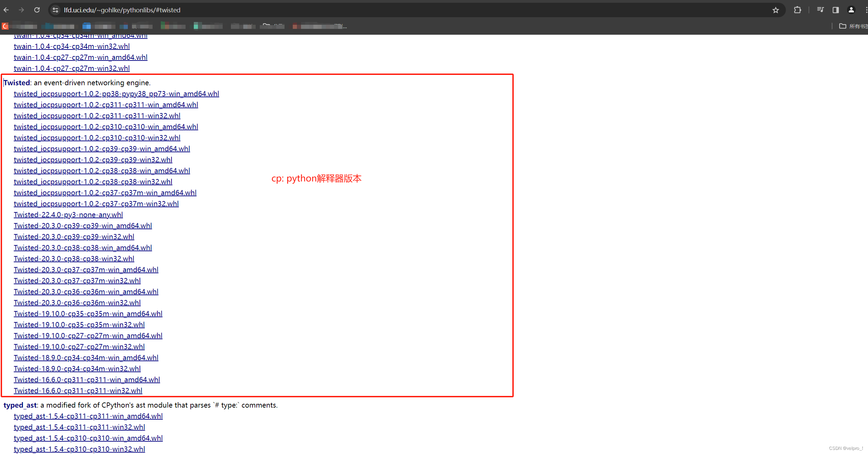This screenshot has width=868, height=454.
Task: Open the all-bookmarks folder
Action: pos(854,26)
